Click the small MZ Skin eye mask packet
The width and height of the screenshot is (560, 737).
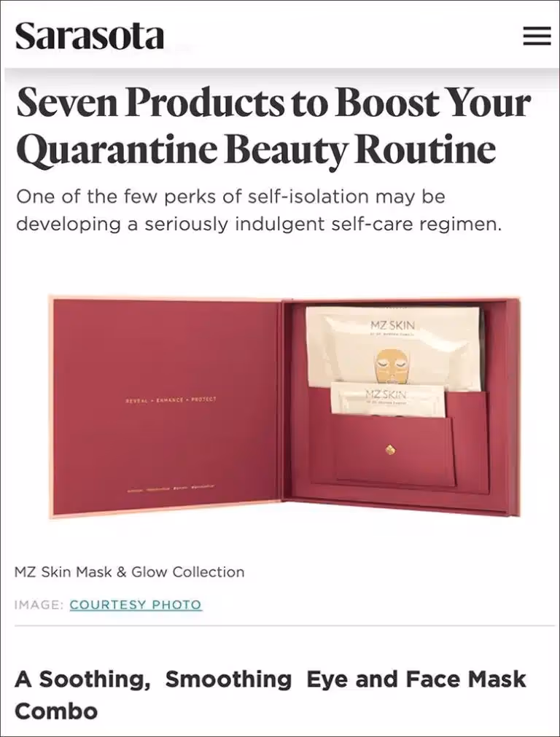click(388, 399)
